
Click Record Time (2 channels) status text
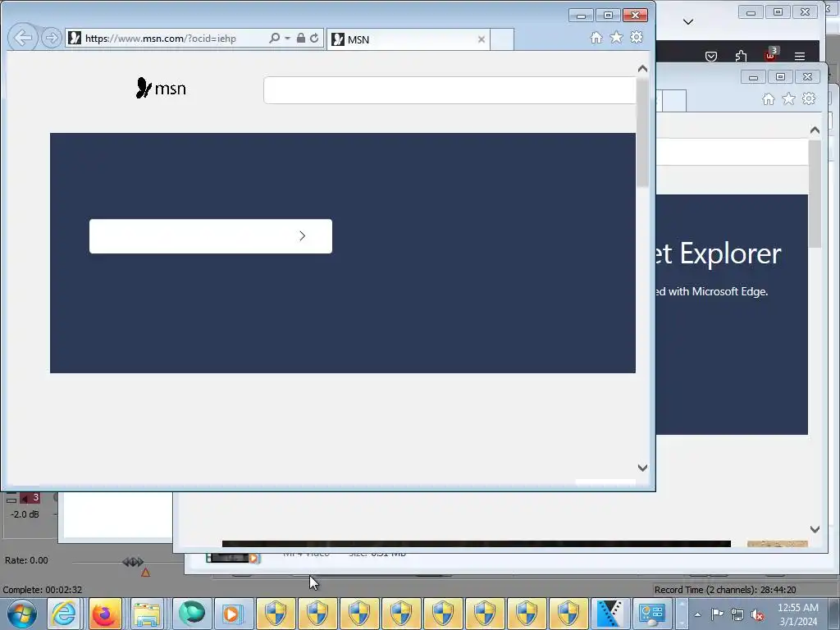[725, 590]
